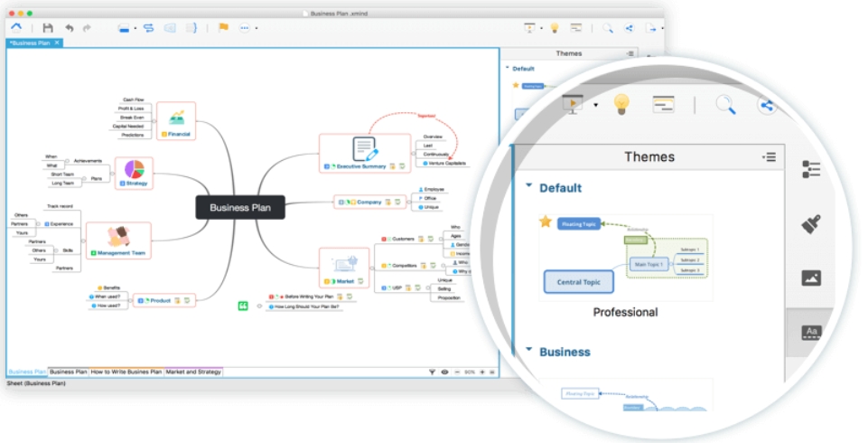Select the 'Cash Flow' subtopic
The width and height of the screenshot is (868, 443).
pyautogui.click(x=134, y=99)
